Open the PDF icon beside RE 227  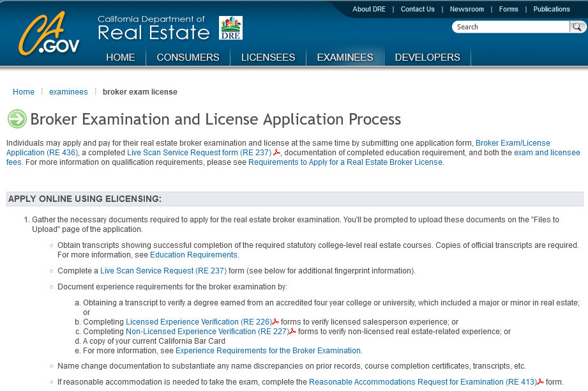tap(292, 331)
